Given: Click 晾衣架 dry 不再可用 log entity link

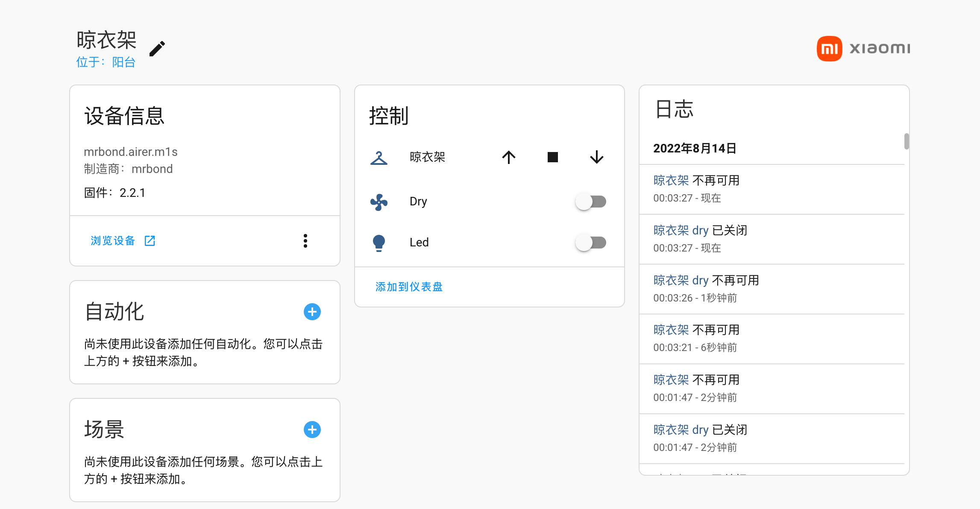Looking at the screenshot, I should coord(681,281).
